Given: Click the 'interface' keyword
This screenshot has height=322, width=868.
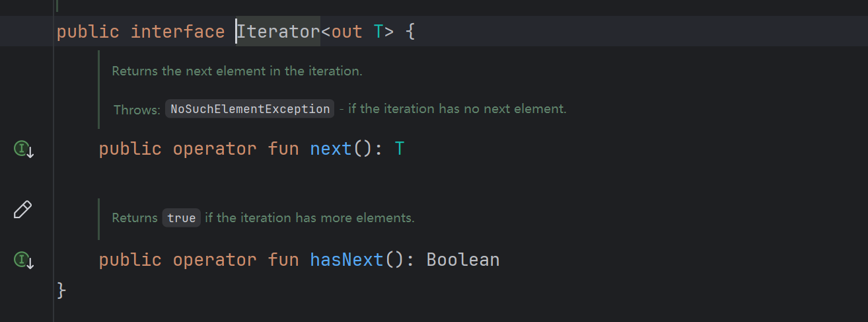Looking at the screenshot, I should (178, 31).
